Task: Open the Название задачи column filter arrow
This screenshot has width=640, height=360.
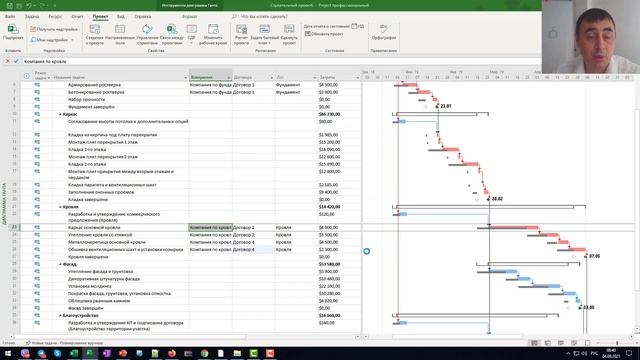Action: click(186, 78)
